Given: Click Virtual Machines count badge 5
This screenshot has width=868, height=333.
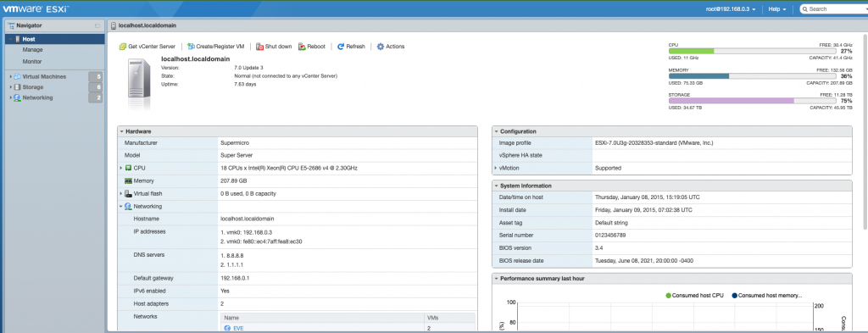Looking at the screenshot, I should point(97,76).
